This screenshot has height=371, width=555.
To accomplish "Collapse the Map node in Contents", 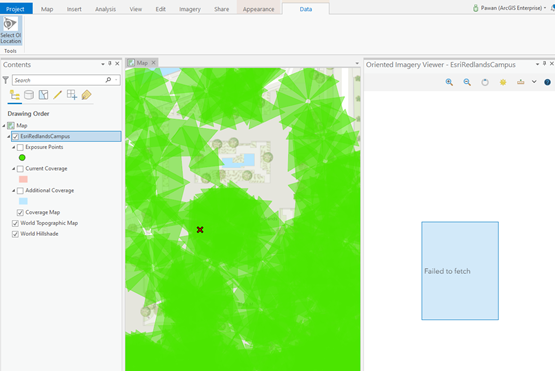I will click(x=4, y=126).
